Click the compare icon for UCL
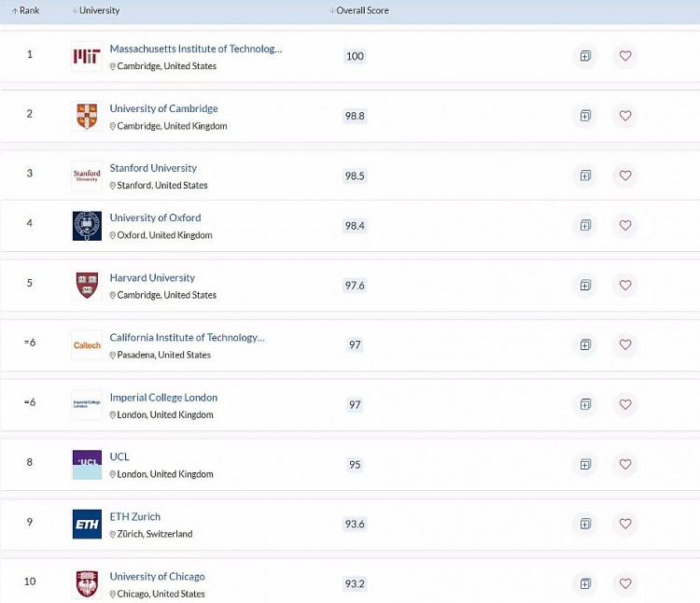This screenshot has width=700, height=603. pos(585,464)
